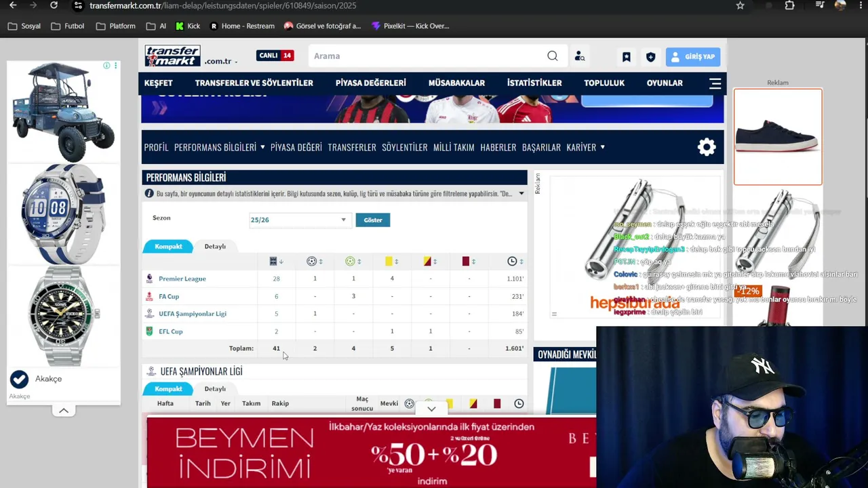Click the shield plus icon in the header
The image size is (868, 488).
tap(651, 57)
